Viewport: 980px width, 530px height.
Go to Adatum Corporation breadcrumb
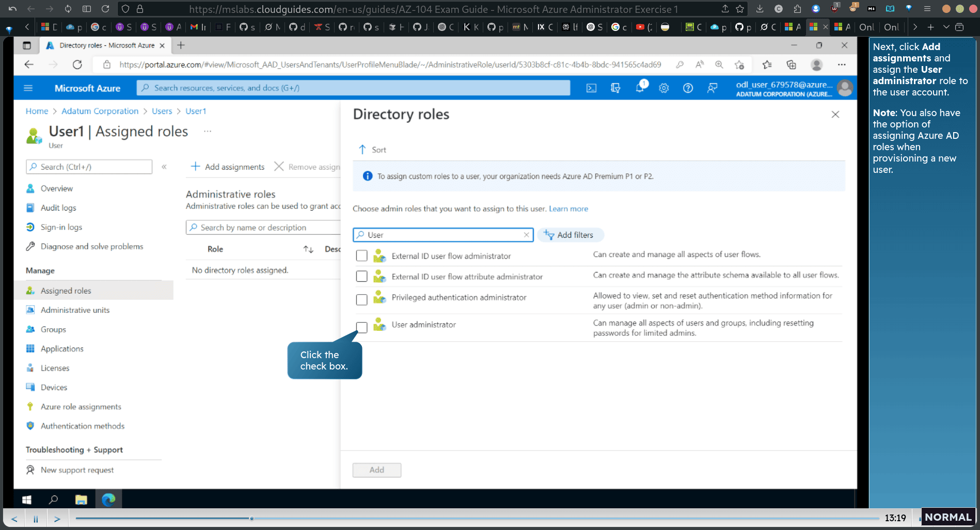point(100,111)
